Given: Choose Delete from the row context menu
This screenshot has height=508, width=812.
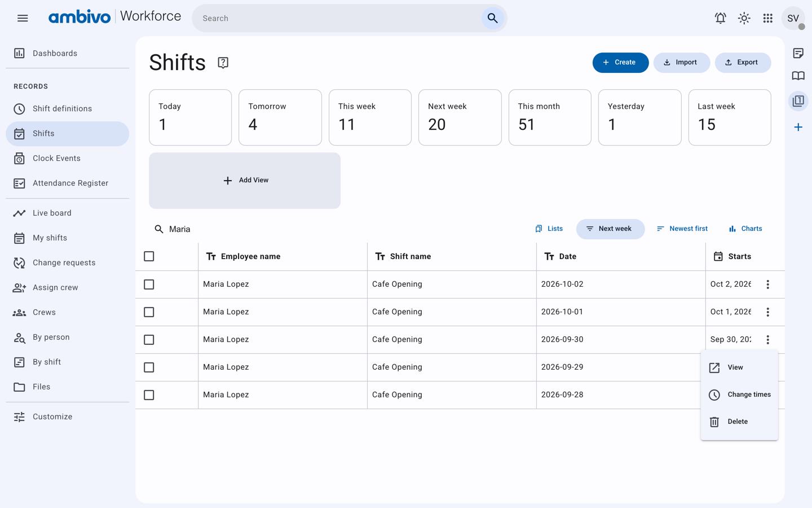Looking at the screenshot, I should 739,422.
